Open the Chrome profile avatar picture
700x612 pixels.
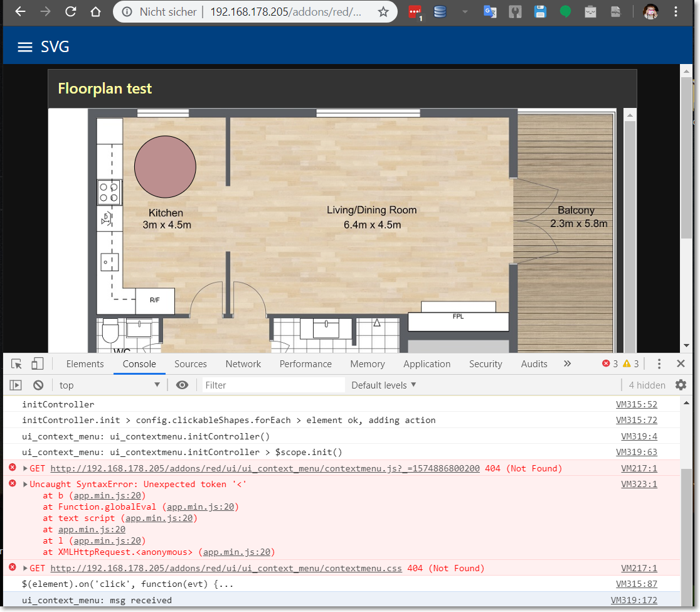click(650, 11)
